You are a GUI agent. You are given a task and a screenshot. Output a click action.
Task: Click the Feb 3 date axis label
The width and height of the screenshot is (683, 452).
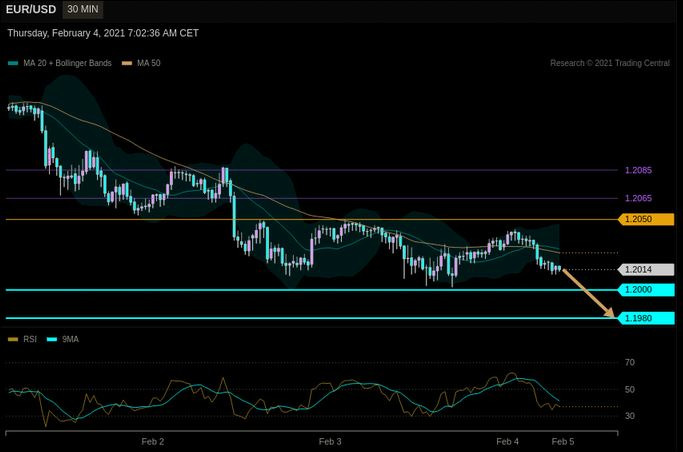point(330,442)
